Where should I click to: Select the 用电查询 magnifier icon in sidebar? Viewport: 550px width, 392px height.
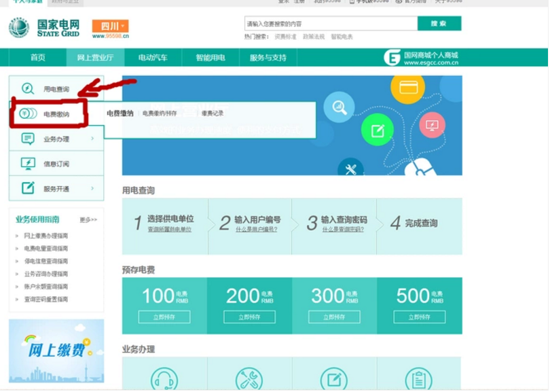pos(28,88)
